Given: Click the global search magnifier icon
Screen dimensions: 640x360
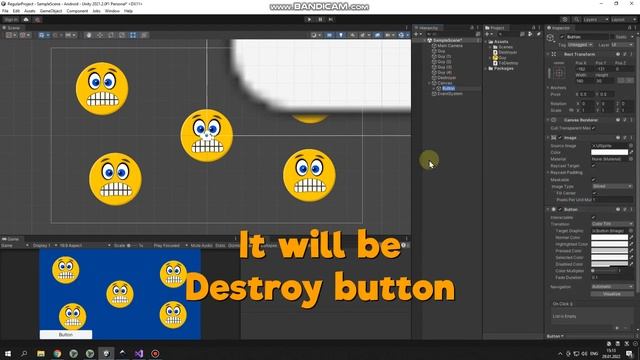Looking at the screenshot, I should pyautogui.click(x=576, y=20).
